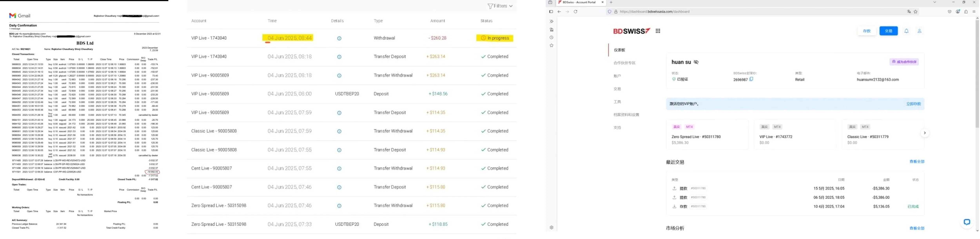Click the 存款 button in the header

pyautogui.click(x=867, y=31)
